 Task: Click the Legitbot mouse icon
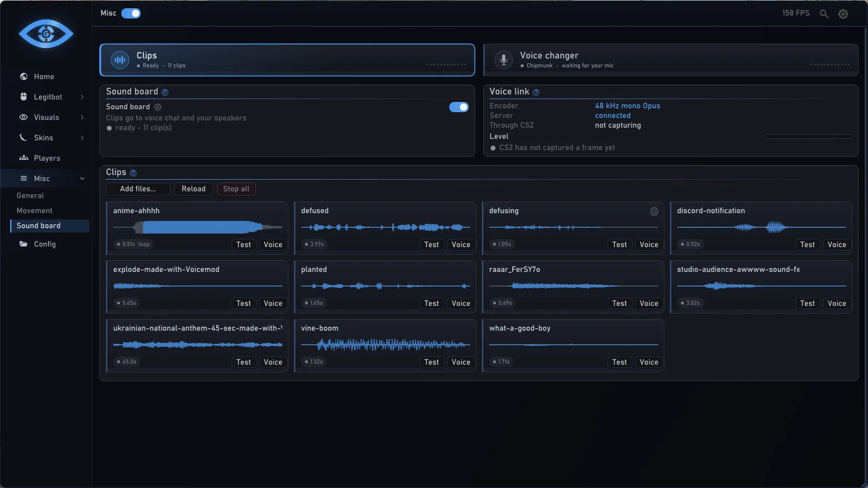[x=23, y=97]
